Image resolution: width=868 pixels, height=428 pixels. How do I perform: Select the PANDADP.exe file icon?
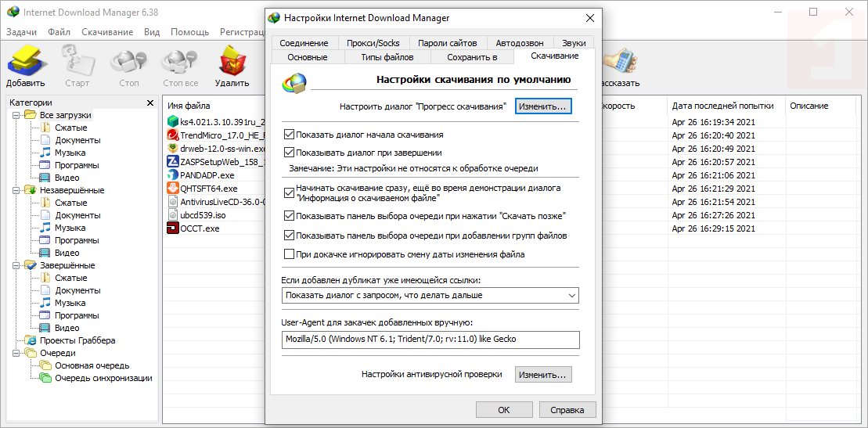click(172, 175)
